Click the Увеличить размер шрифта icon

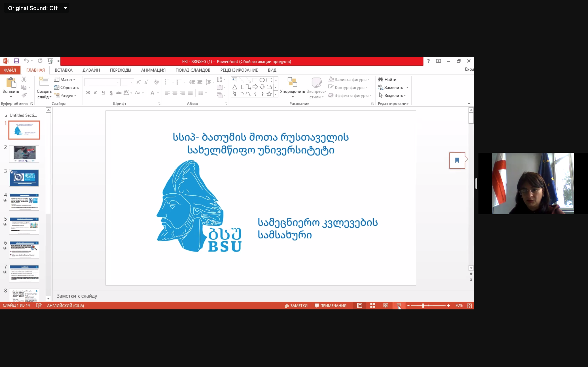click(139, 82)
